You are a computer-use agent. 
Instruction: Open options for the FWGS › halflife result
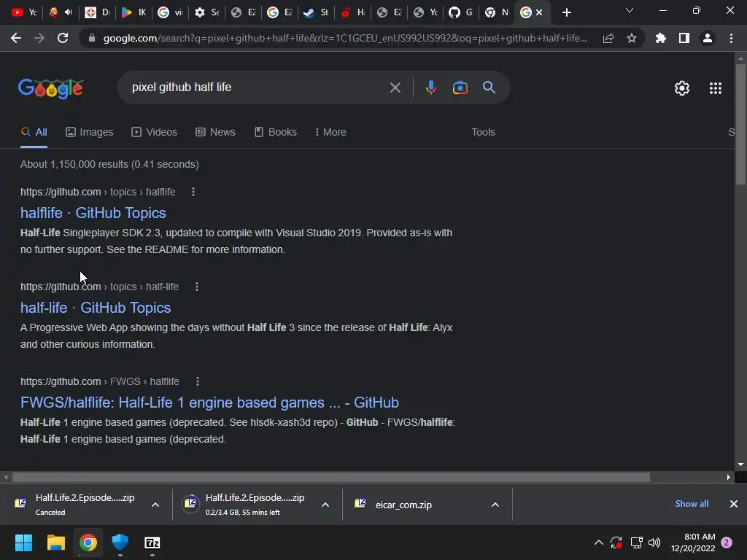(x=197, y=381)
